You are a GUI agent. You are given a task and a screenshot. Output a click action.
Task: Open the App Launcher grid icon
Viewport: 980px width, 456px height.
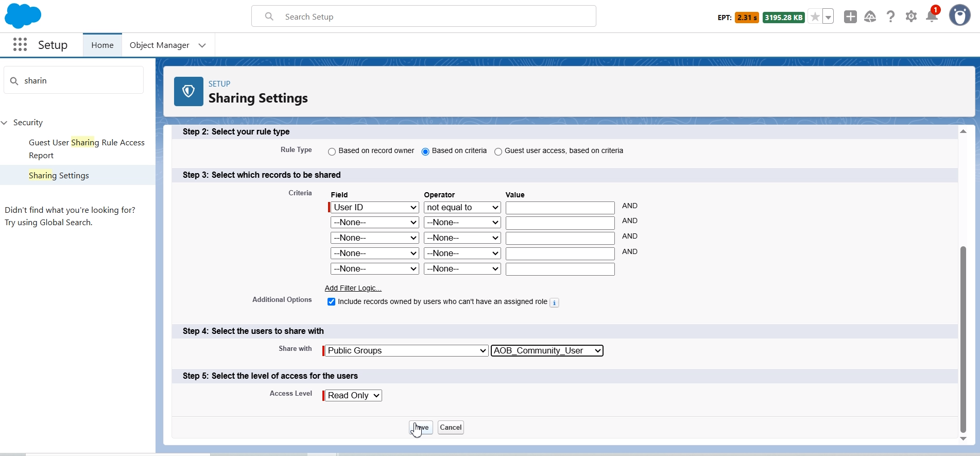pyautogui.click(x=20, y=45)
